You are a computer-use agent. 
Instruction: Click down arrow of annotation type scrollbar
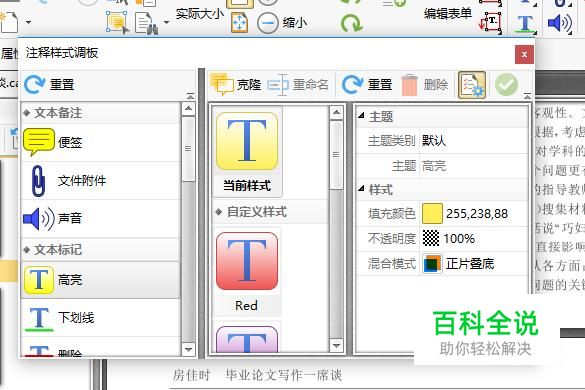(x=188, y=349)
